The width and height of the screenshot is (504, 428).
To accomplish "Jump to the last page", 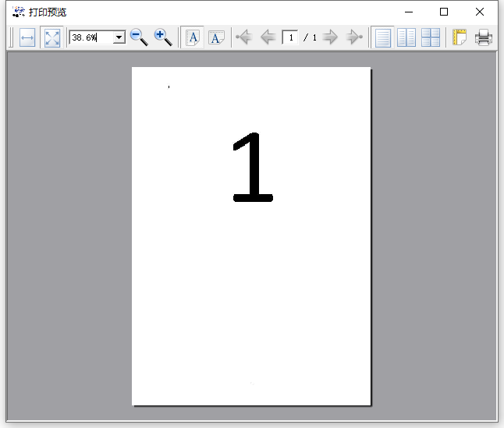I will [x=354, y=37].
